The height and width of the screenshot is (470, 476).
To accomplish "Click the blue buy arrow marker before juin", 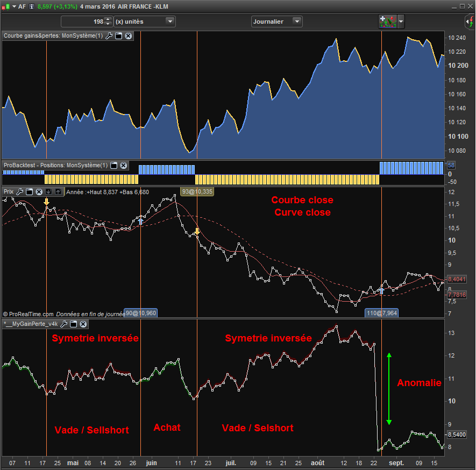I will [140, 221].
